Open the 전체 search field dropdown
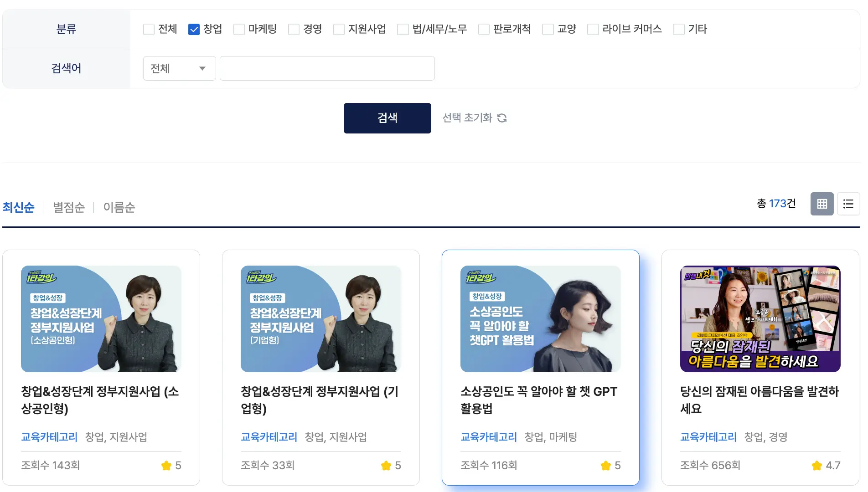The width and height of the screenshot is (868, 492). 179,68
